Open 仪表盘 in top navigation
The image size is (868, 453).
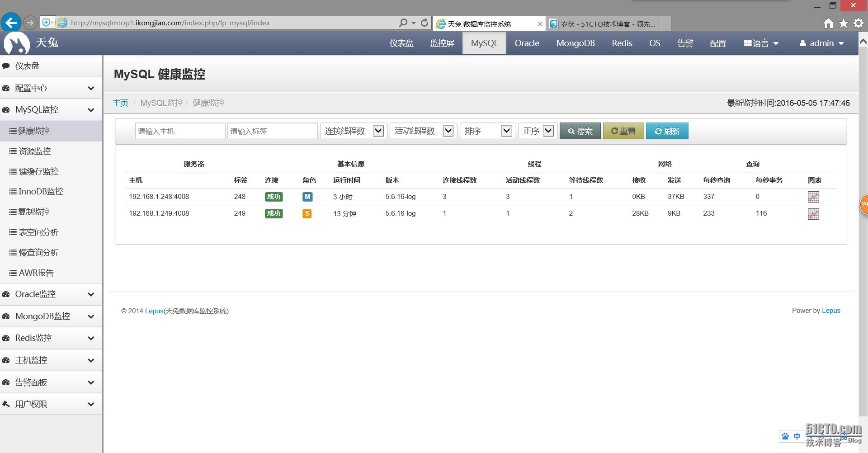point(401,43)
